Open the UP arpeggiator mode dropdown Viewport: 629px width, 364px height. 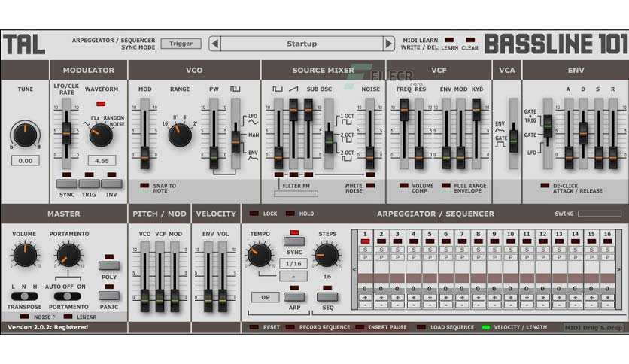pos(266,297)
